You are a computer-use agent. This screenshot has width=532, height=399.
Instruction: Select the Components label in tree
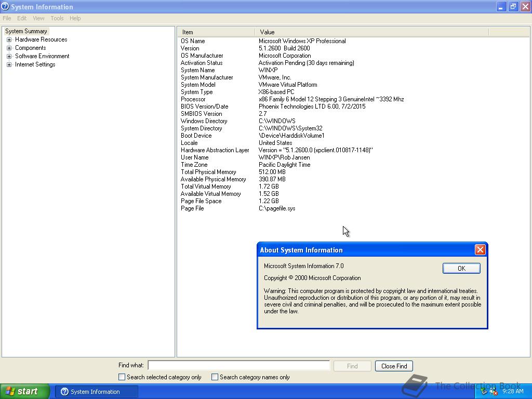coord(31,48)
